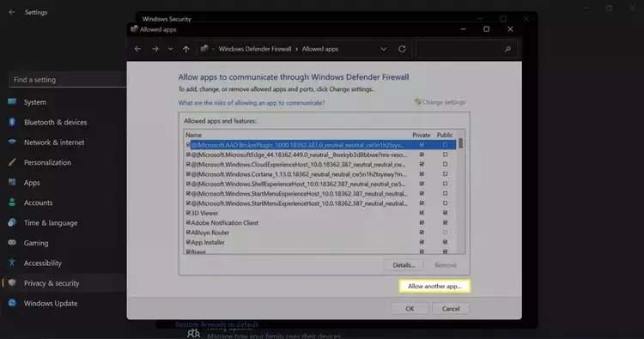The height and width of the screenshot is (339, 644).
Task: Select the ShellExperienceHost row
Action: click(320, 184)
